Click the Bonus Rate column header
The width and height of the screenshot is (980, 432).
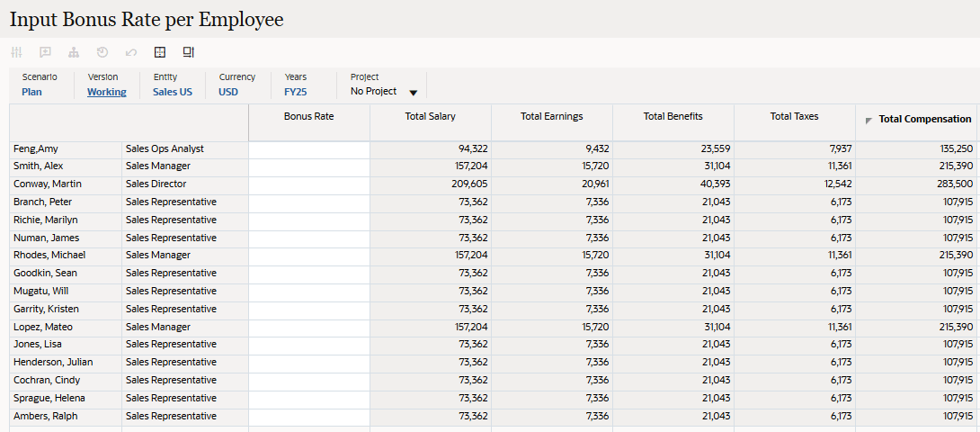[308, 116]
